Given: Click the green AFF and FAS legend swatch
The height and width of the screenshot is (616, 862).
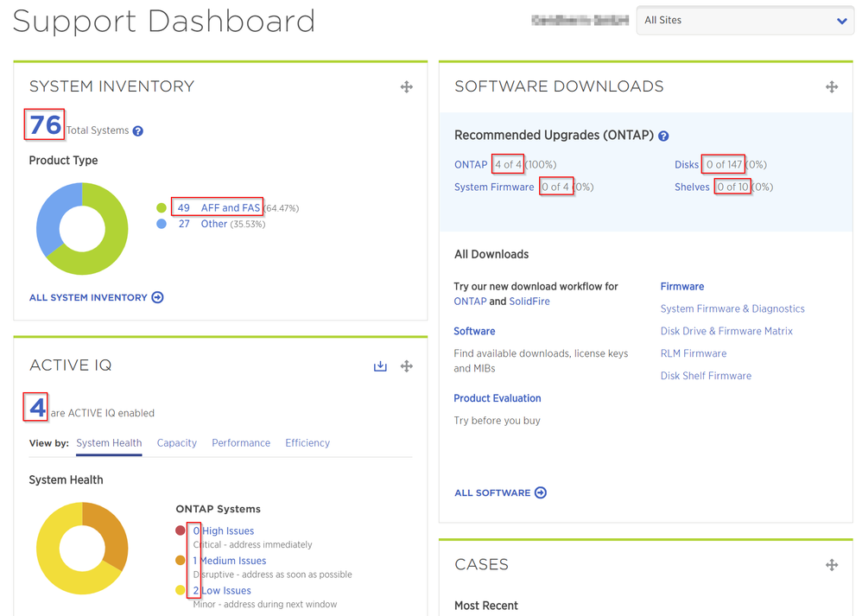Looking at the screenshot, I should click(x=162, y=208).
